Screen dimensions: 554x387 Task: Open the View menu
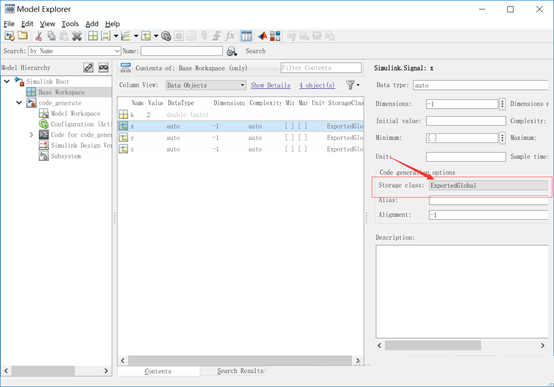click(47, 24)
